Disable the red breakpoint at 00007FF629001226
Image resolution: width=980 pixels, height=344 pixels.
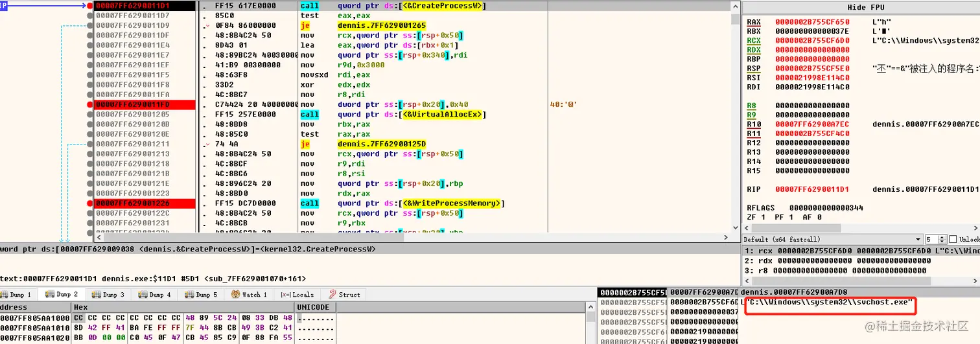pos(89,203)
